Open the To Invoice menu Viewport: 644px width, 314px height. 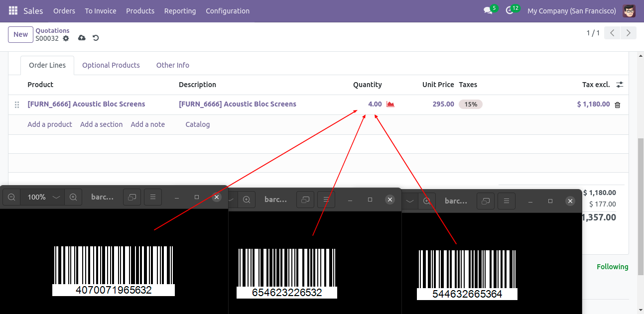[x=101, y=11]
